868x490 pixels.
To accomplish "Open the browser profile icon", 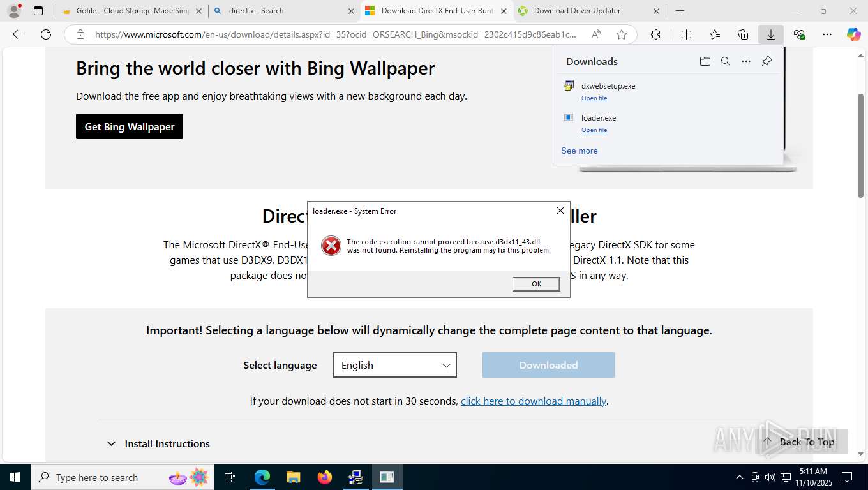I will (13, 11).
